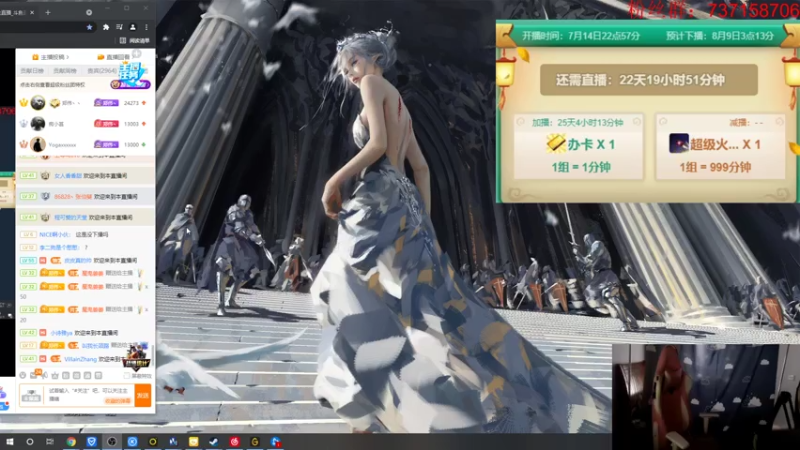Screen dimensions: 800x450
Task: Open the mailbox icon with badge 24
Action: point(34,375)
